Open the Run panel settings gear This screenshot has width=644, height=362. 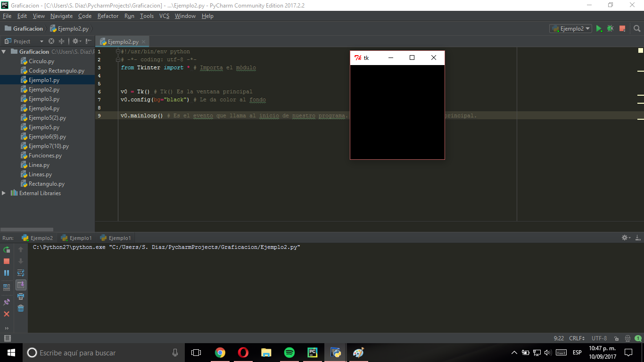click(624, 238)
